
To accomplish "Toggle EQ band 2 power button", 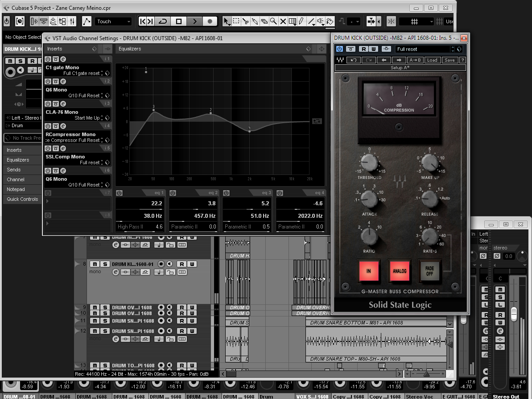I will pos(173,193).
